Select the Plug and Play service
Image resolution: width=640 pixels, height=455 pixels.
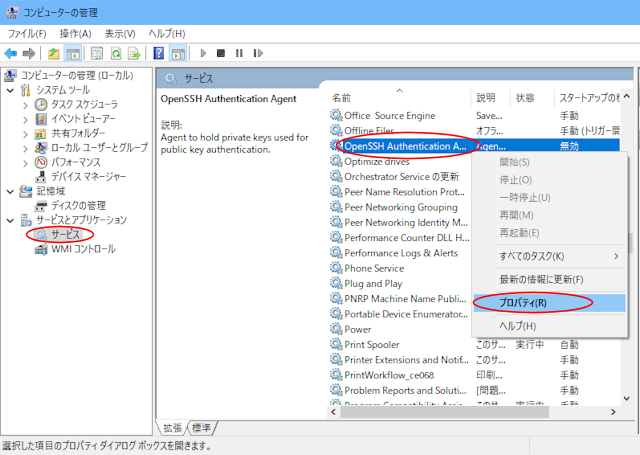(x=373, y=284)
